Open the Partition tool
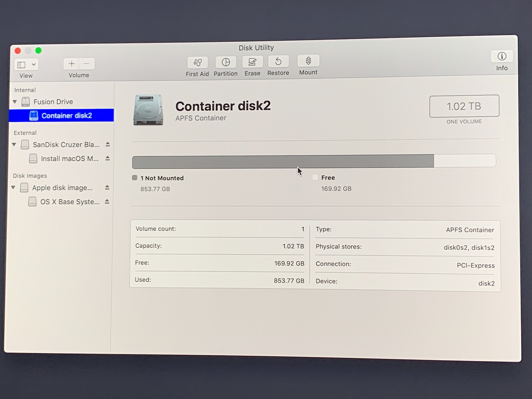This screenshot has width=532, height=399. click(x=226, y=62)
